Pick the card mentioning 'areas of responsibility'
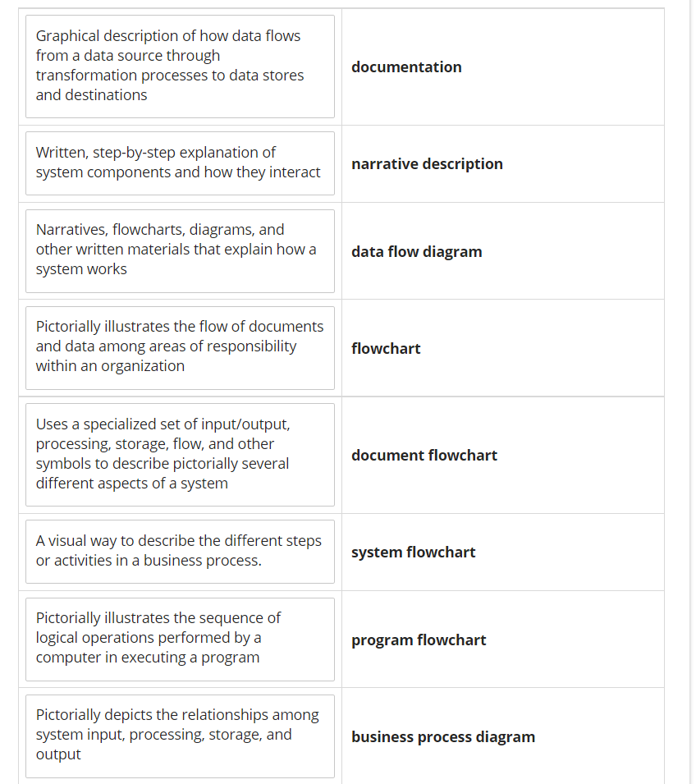696x784 pixels. tap(180, 347)
